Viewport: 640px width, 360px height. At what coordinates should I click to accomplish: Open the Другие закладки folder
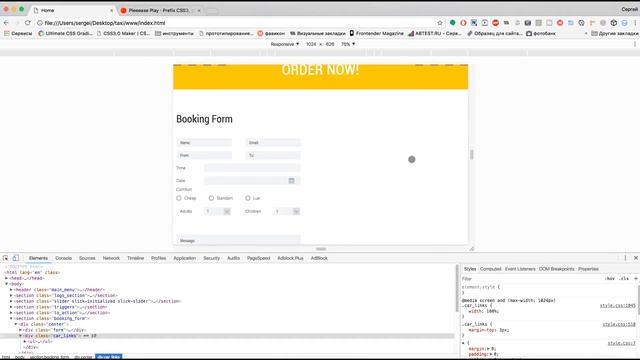tap(615, 33)
